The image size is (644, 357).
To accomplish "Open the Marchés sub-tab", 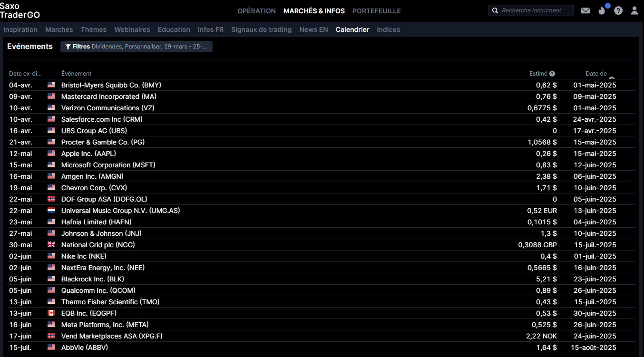I will click(59, 29).
